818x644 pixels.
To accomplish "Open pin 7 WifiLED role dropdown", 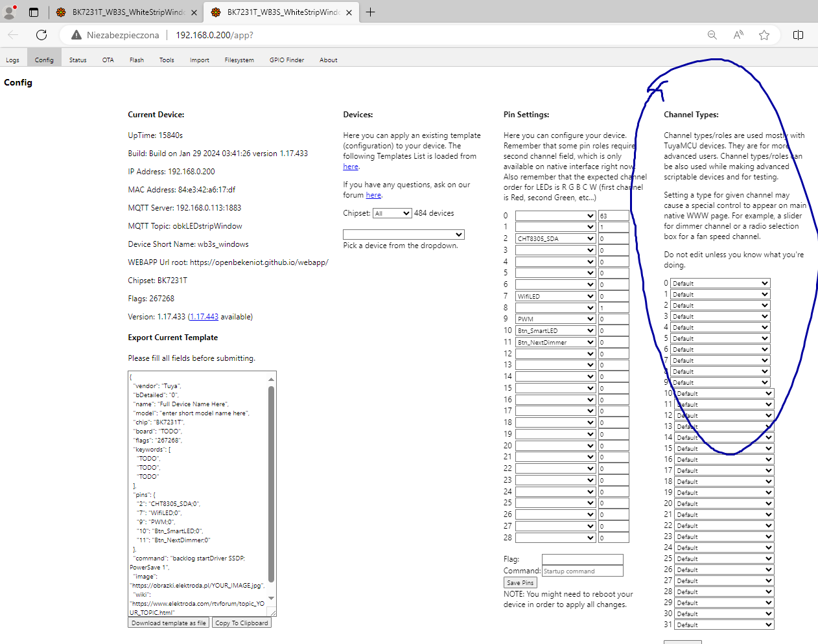I will coord(555,296).
